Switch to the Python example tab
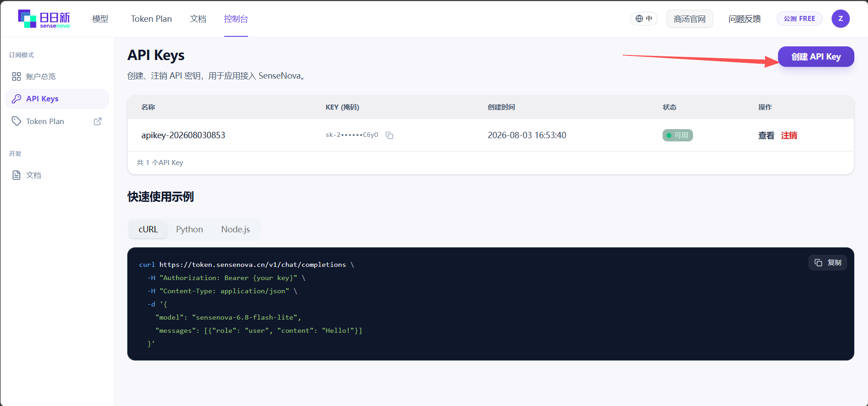 click(190, 229)
